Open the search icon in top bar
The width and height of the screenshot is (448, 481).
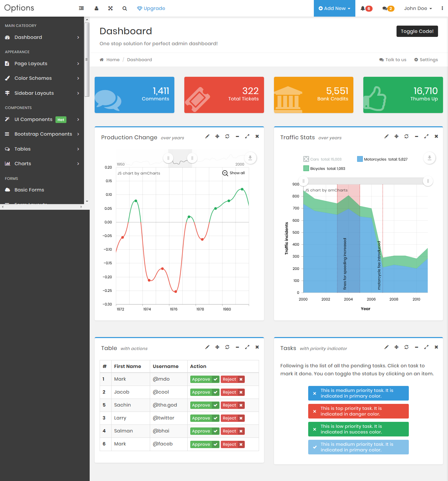coord(125,8)
